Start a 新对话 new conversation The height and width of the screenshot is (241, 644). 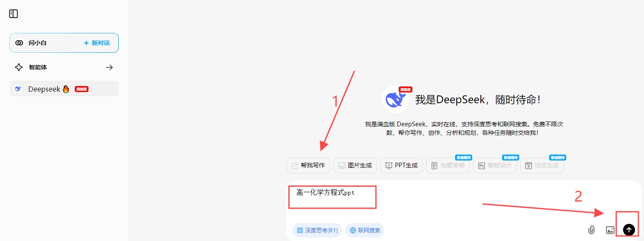coord(97,43)
